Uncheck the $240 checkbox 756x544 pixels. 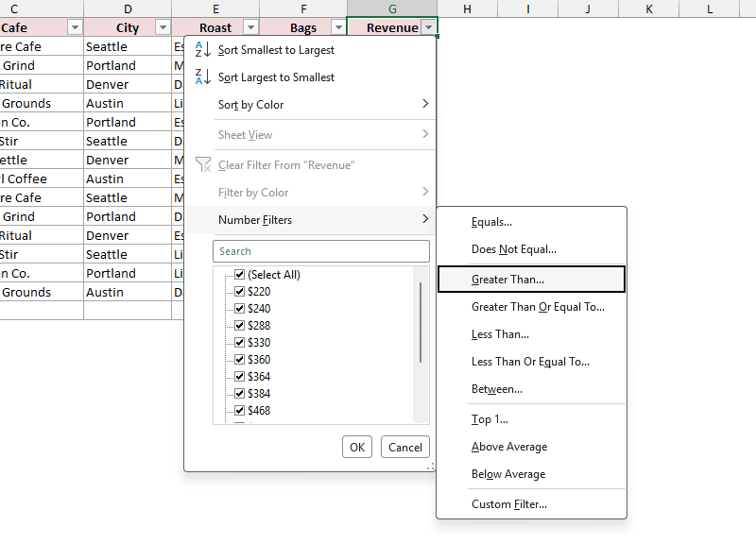pos(240,309)
